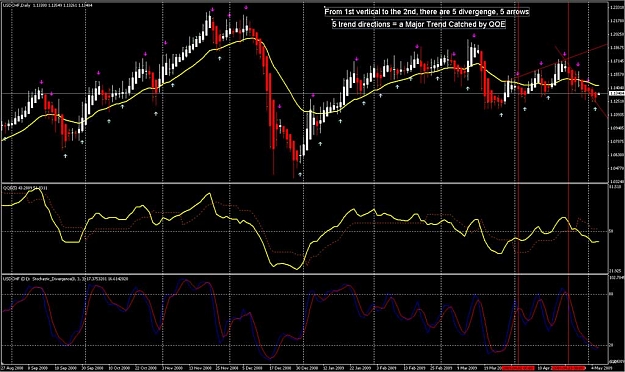Screen dimensions: 625x372
Task: Click the '3 Feb 2009' date on the time axis
Action: [x=387, y=368]
